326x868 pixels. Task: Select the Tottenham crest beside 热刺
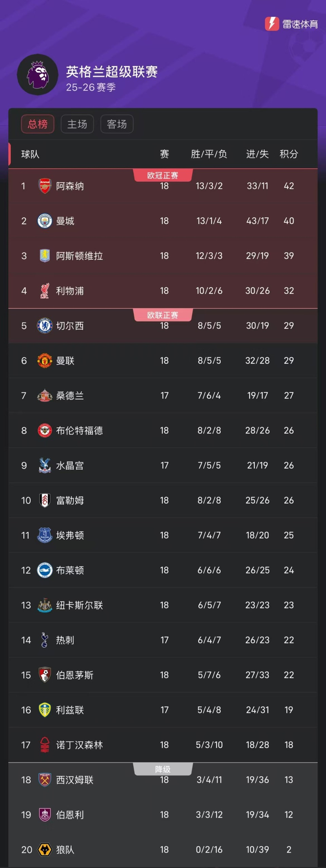44,640
